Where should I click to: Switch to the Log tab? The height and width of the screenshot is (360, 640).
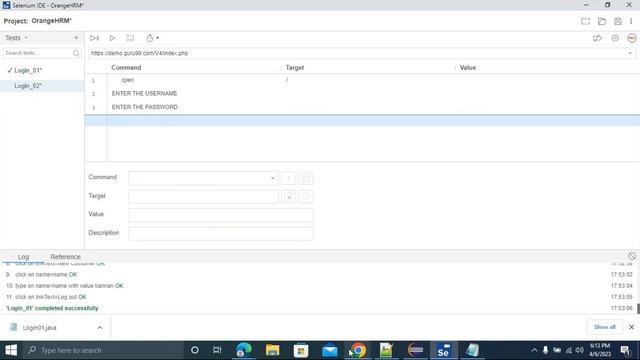(23, 257)
